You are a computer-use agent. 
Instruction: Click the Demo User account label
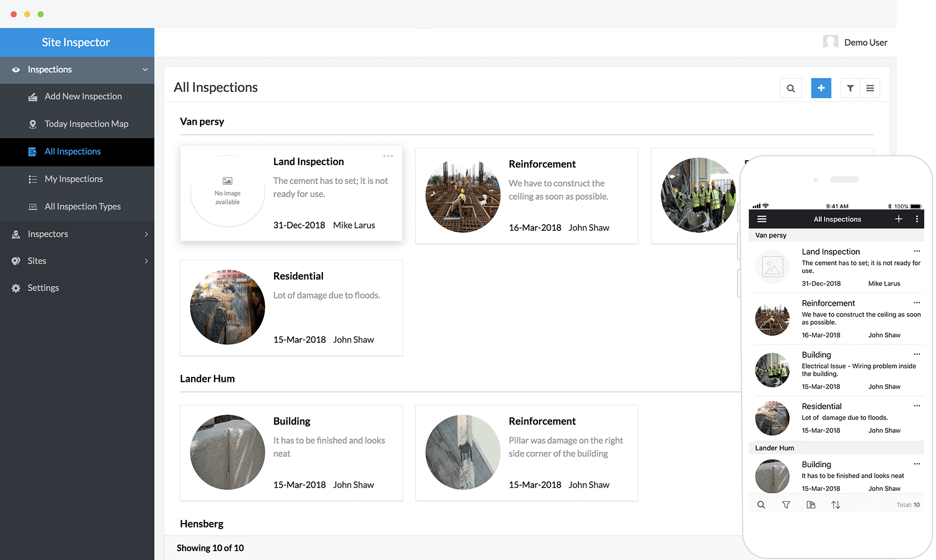point(865,42)
